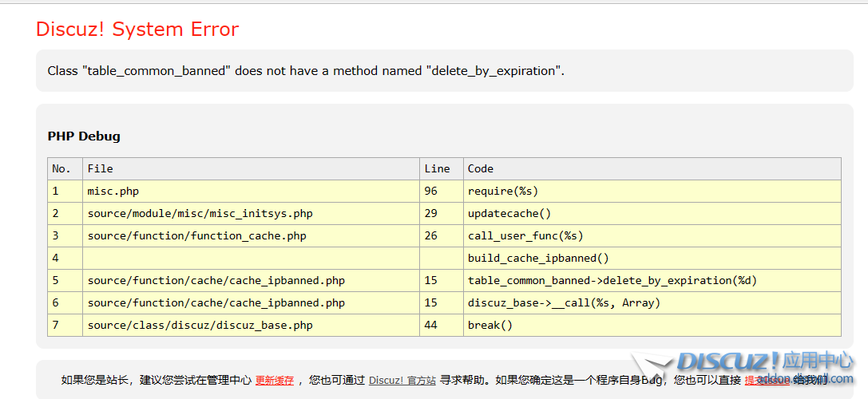The image size is (868, 399).
Task: Click the build_cache_ipbanned() code cell
Action: (x=538, y=259)
